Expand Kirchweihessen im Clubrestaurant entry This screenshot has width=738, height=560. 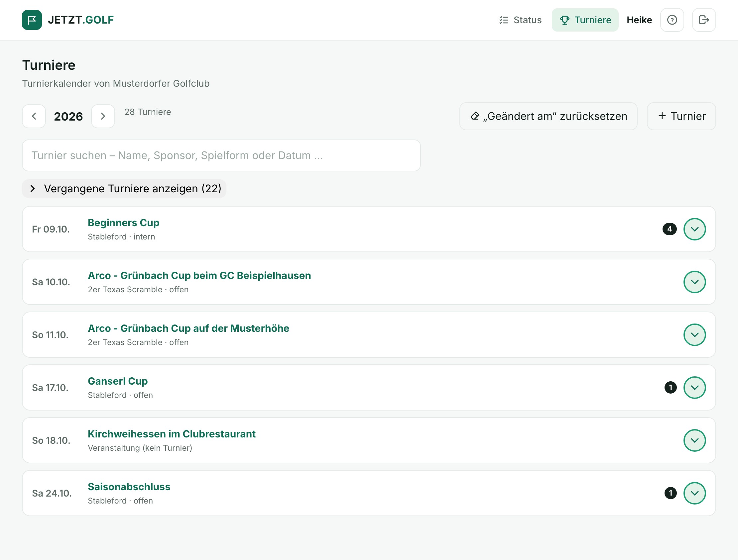tap(695, 440)
